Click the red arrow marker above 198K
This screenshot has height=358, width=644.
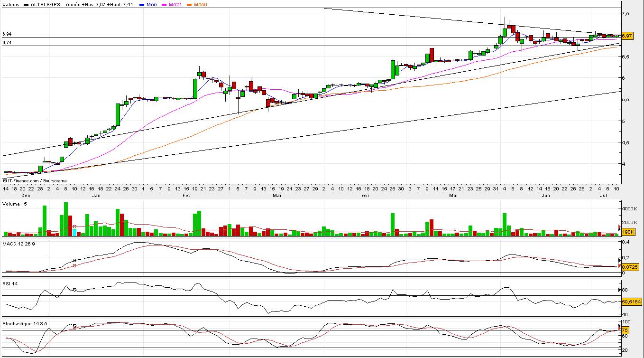pos(619,227)
